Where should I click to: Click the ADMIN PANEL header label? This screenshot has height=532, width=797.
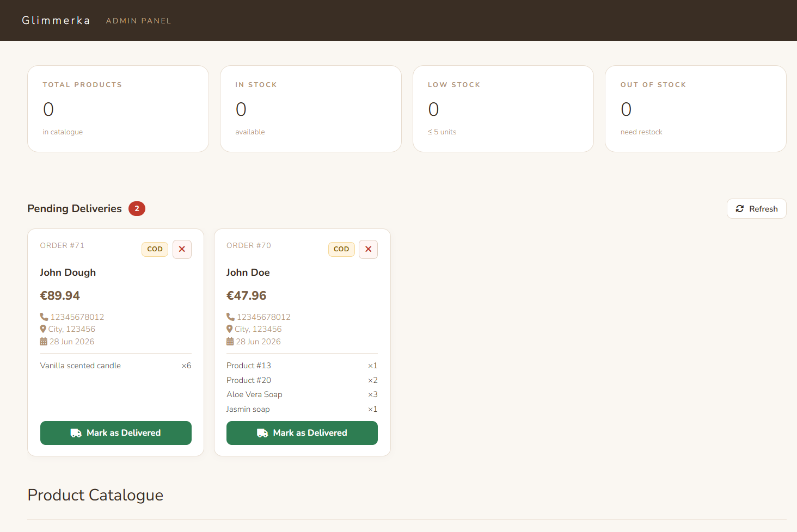click(138, 21)
